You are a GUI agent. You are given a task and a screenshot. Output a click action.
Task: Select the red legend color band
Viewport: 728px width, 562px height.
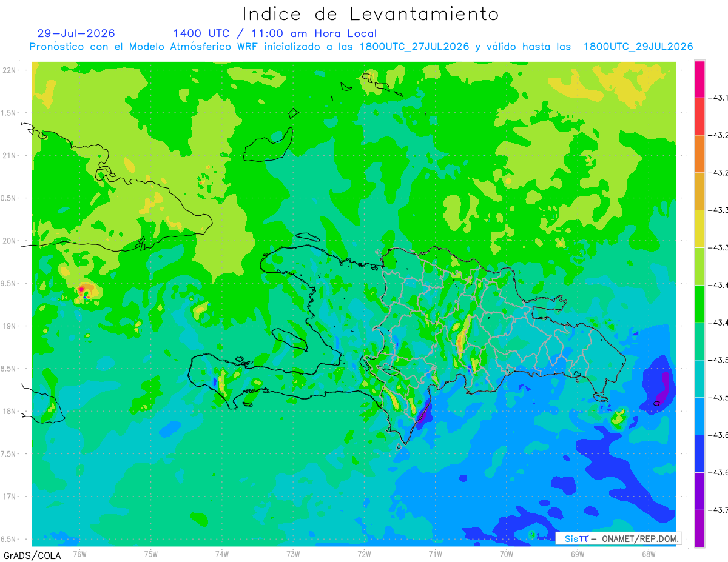click(x=699, y=116)
